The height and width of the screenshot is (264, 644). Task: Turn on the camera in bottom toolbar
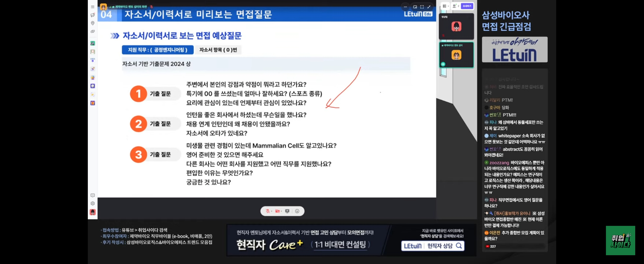coord(277,211)
